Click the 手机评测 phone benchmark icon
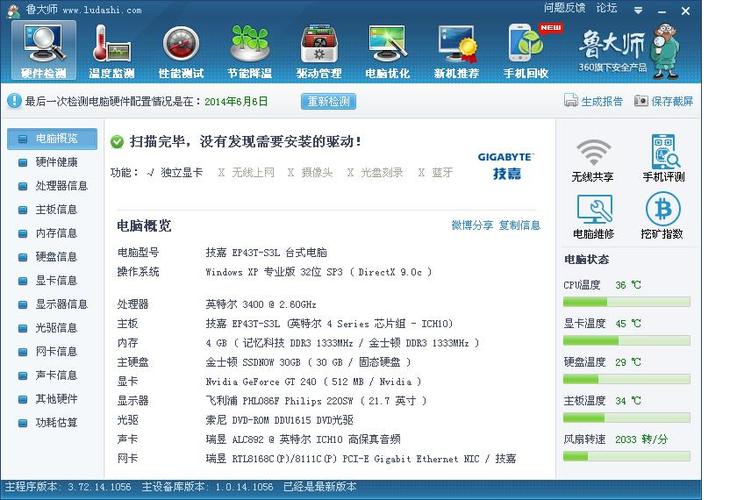The image size is (737, 500). [x=663, y=158]
